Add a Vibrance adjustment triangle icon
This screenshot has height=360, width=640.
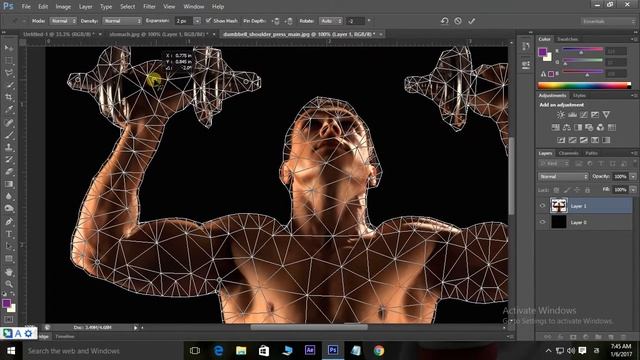pyautogui.click(x=607, y=115)
